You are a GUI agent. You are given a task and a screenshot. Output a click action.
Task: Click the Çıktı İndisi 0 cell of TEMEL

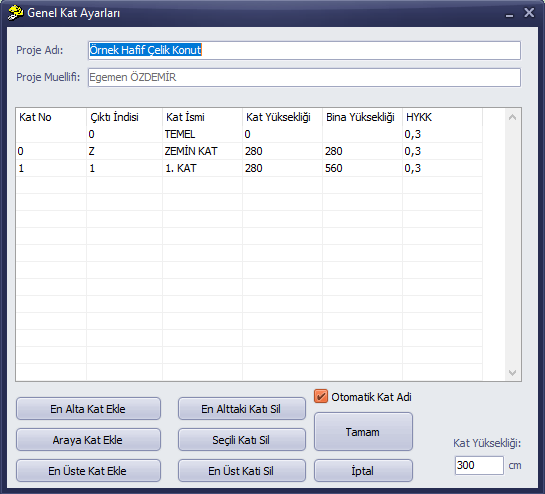[x=124, y=134]
